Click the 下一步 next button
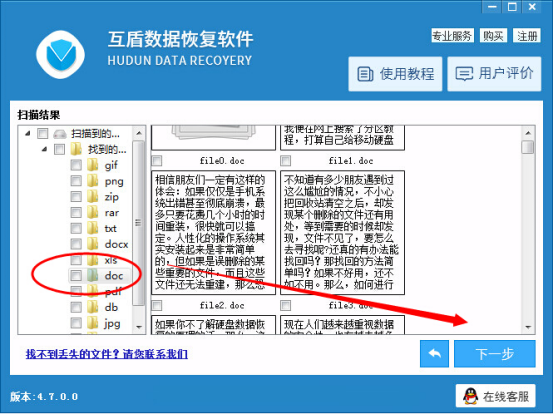553x414 pixels. coord(494,353)
